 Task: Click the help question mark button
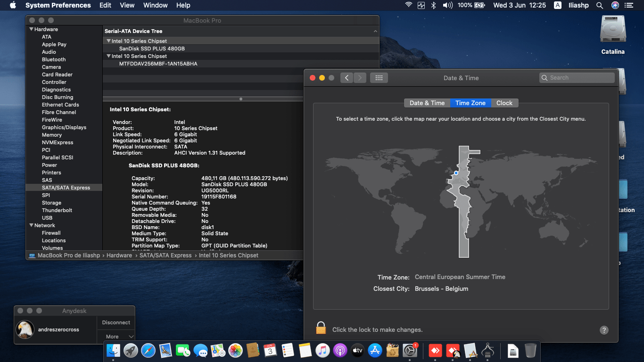(603, 330)
